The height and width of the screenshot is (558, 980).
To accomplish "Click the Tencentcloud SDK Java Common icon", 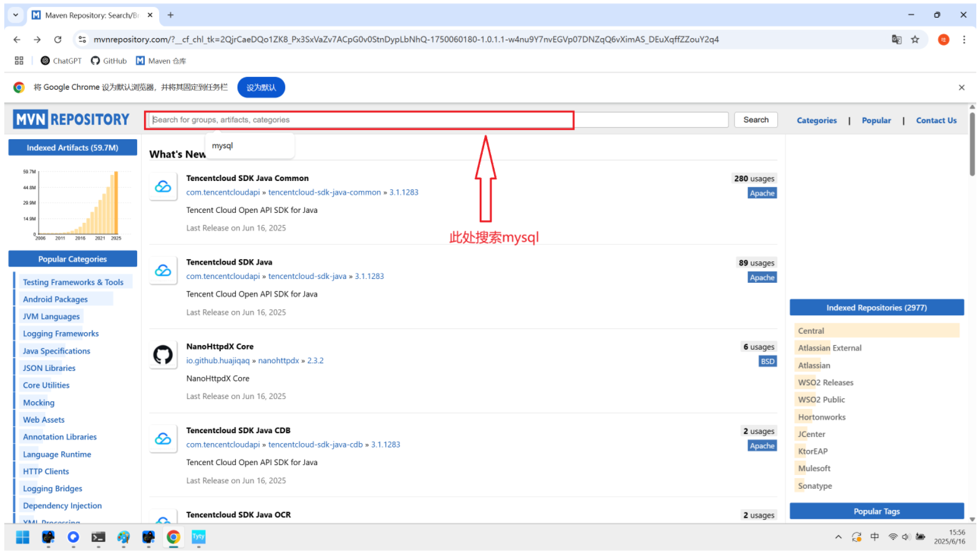I will [163, 187].
